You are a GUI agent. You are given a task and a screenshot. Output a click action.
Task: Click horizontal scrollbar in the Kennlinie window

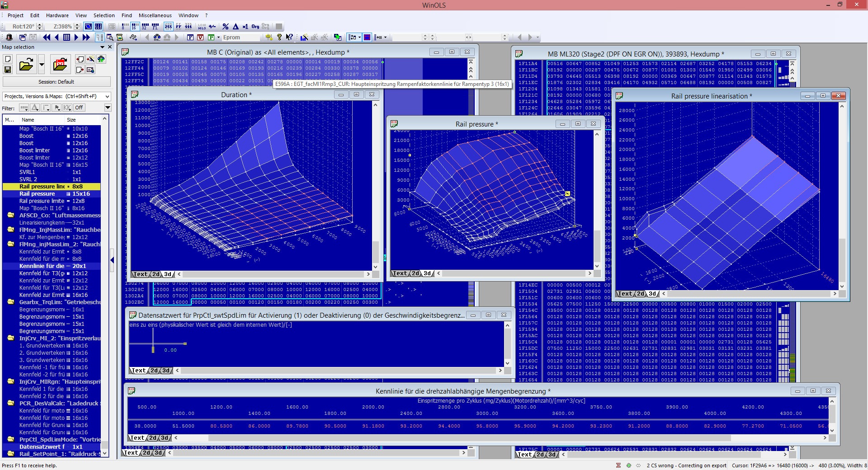[497, 438]
